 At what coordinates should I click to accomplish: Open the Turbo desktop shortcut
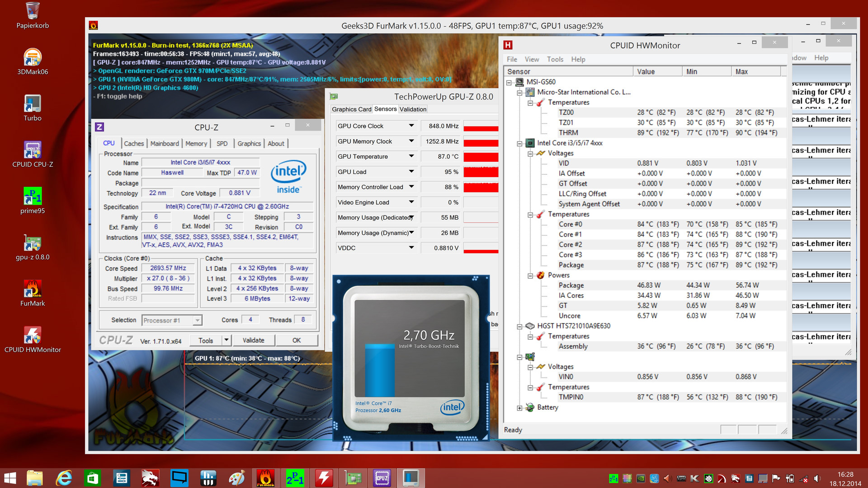coord(33,108)
